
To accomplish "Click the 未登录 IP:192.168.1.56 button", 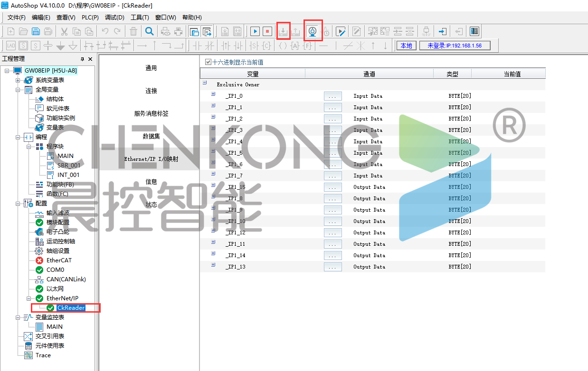I will coord(455,46).
